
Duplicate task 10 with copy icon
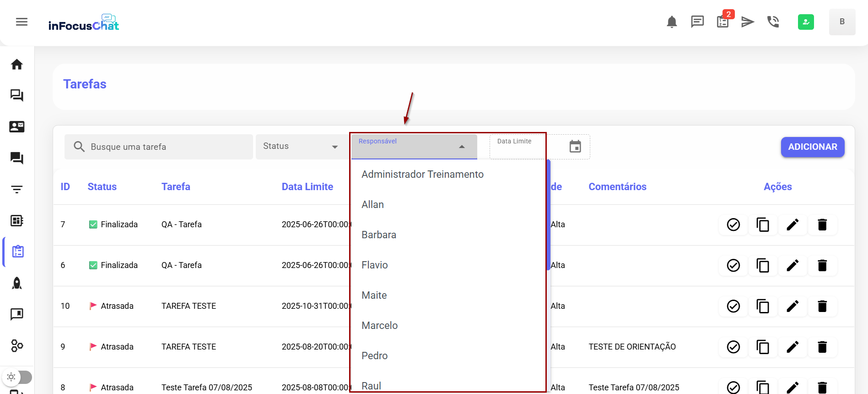(x=763, y=306)
